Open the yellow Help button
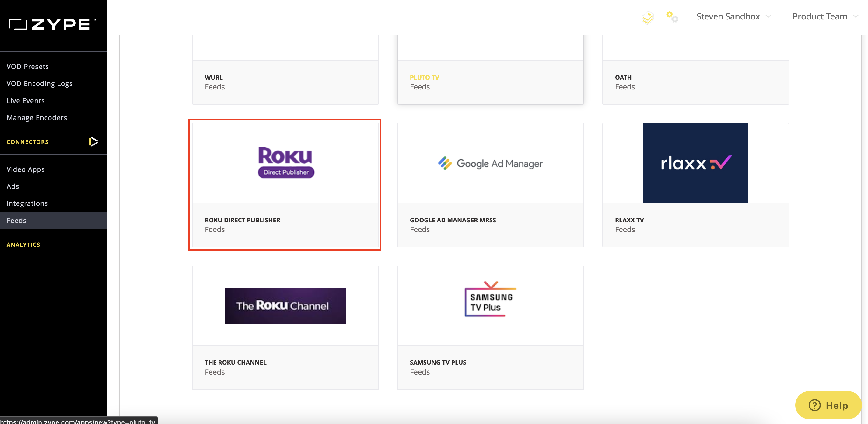This screenshot has width=868, height=424. 828,405
